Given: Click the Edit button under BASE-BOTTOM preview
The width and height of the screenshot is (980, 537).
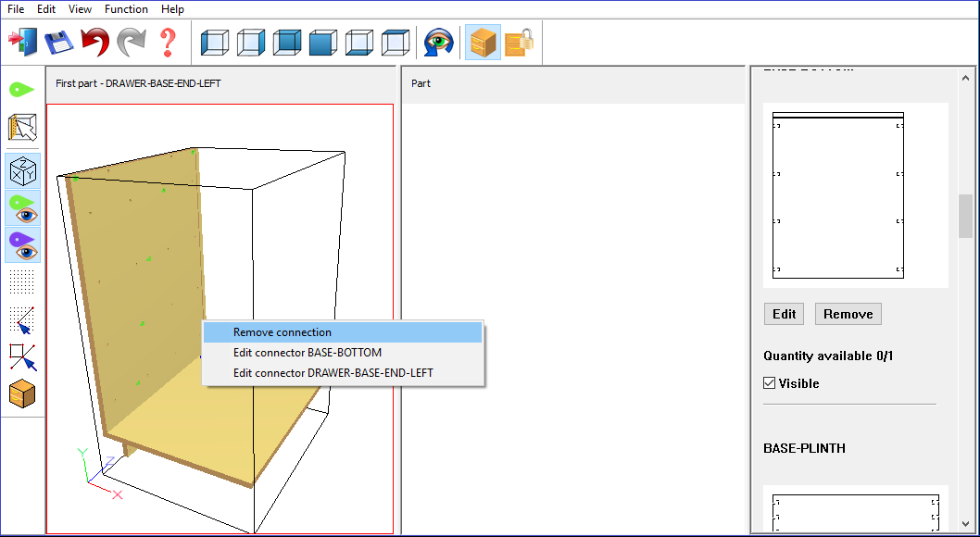Looking at the screenshot, I should click(x=784, y=314).
